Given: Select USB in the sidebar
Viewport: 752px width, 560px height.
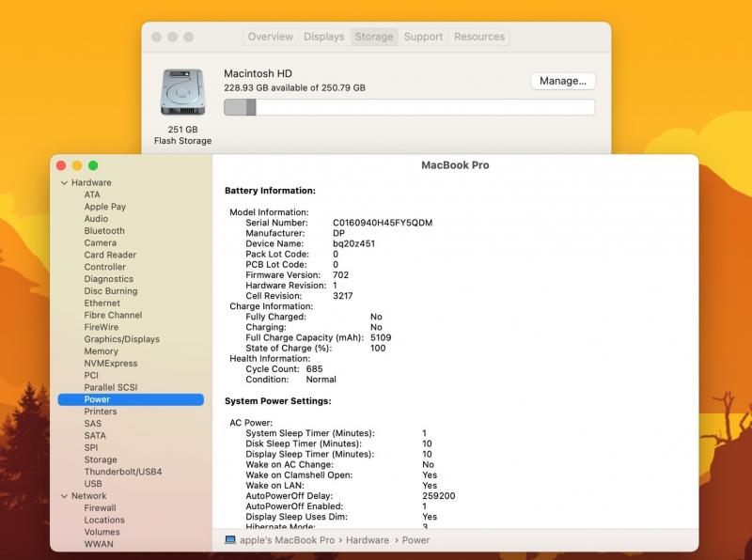Looking at the screenshot, I should (93, 484).
